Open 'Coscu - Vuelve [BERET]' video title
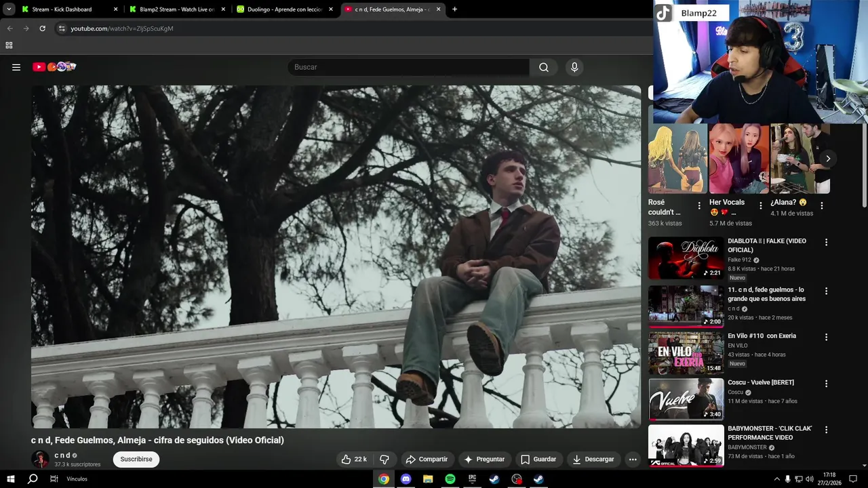Image resolution: width=868 pixels, height=488 pixels. coord(761,382)
